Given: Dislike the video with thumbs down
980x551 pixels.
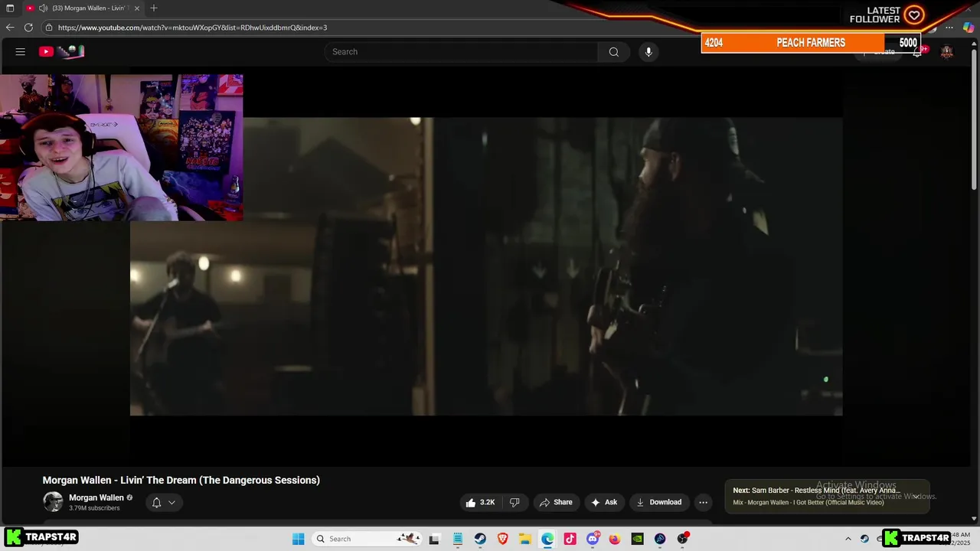Looking at the screenshot, I should (x=514, y=502).
